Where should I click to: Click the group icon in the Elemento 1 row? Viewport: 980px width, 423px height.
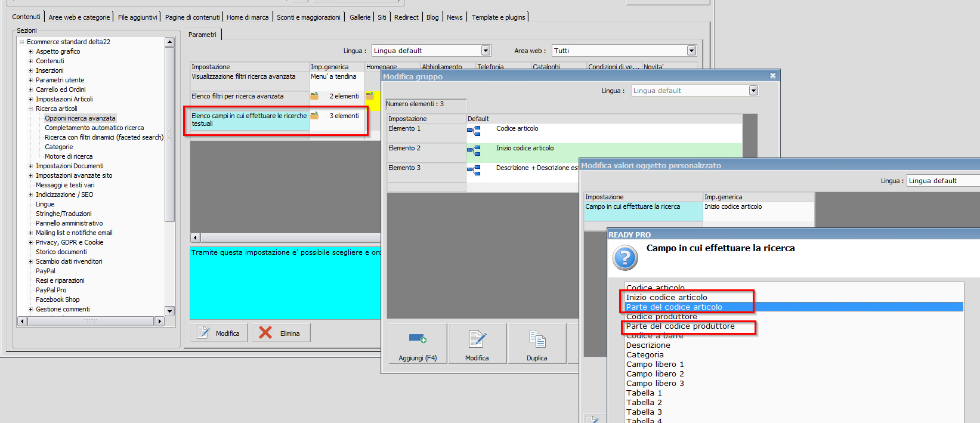474,131
